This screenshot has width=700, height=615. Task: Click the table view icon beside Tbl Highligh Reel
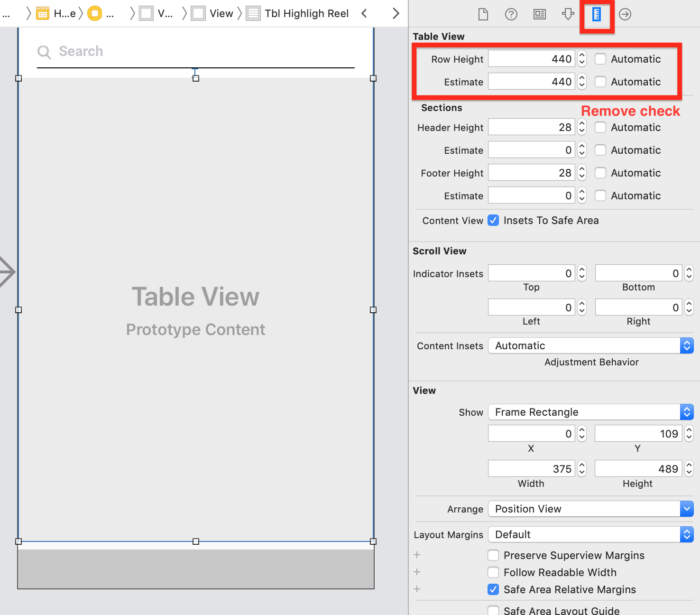click(253, 13)
